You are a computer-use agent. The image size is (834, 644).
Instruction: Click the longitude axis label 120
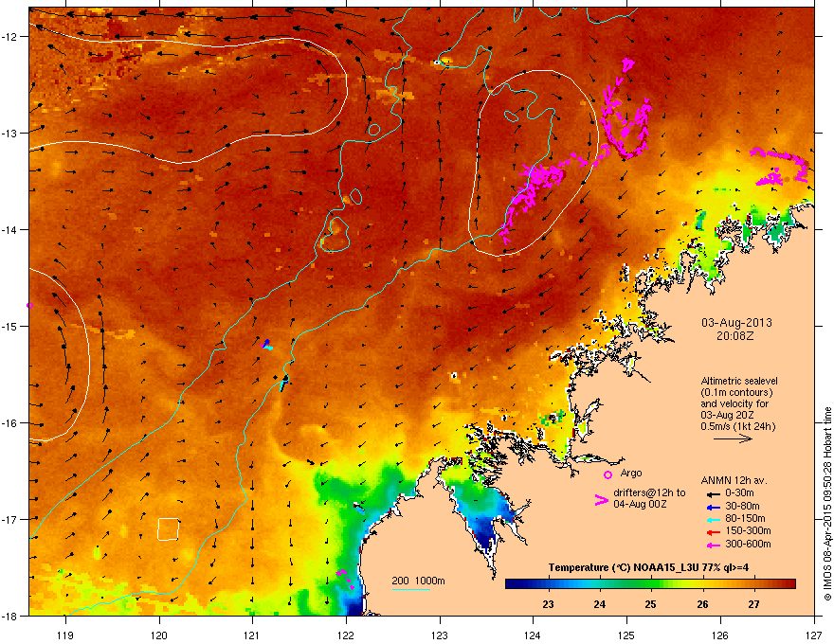(x=159, y=635)
